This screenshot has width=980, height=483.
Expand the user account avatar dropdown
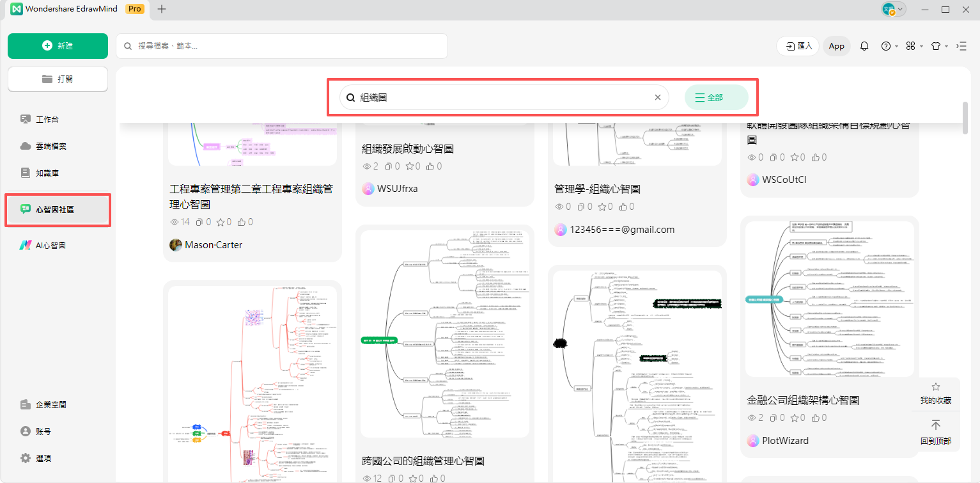893,9
